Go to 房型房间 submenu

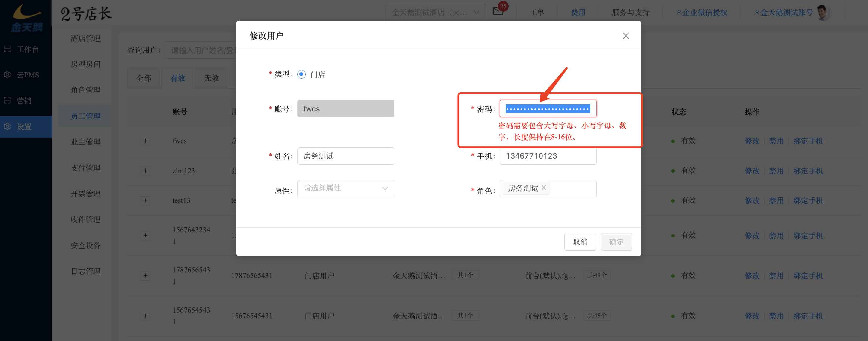tap(85, 64)
